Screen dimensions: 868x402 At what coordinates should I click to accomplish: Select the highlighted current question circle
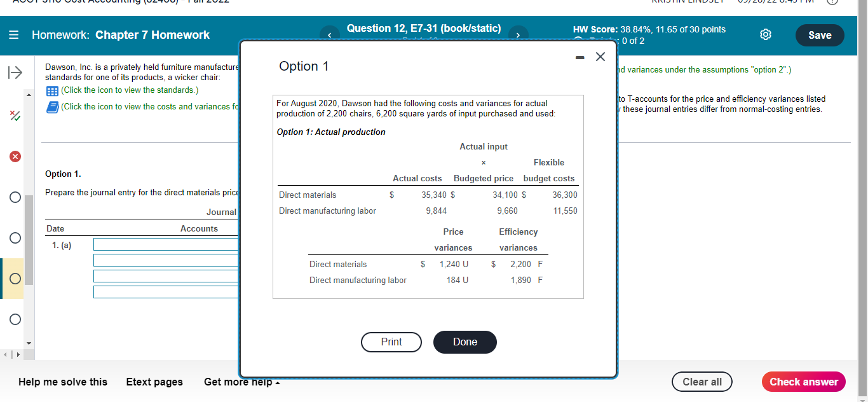pyautogui.click(x=15, y=278)
